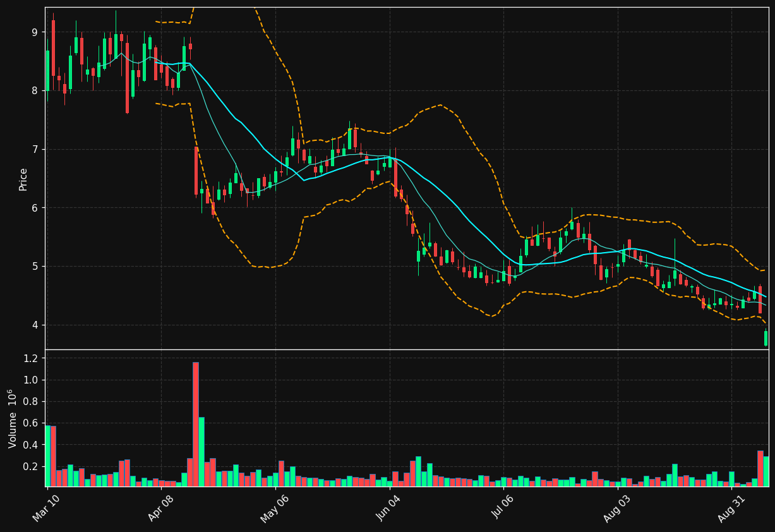775x532 pixels.
Task: Click the volume axis value 0.6
Action: point(32,423)
